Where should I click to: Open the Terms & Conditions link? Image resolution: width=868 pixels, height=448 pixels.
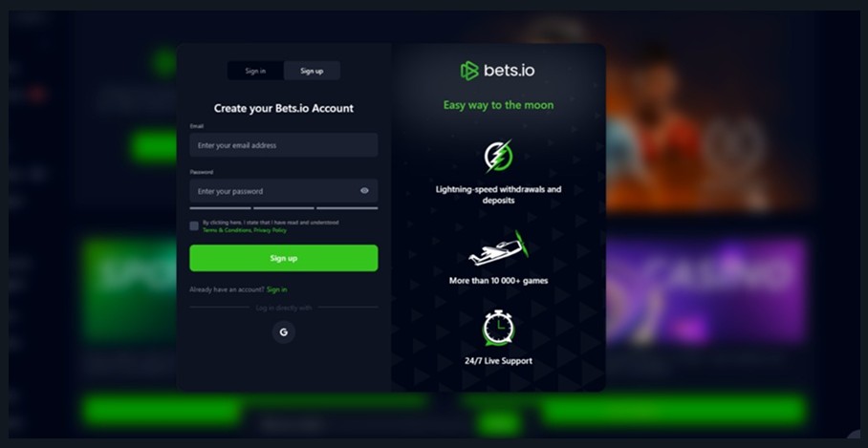tap(227, 230)
